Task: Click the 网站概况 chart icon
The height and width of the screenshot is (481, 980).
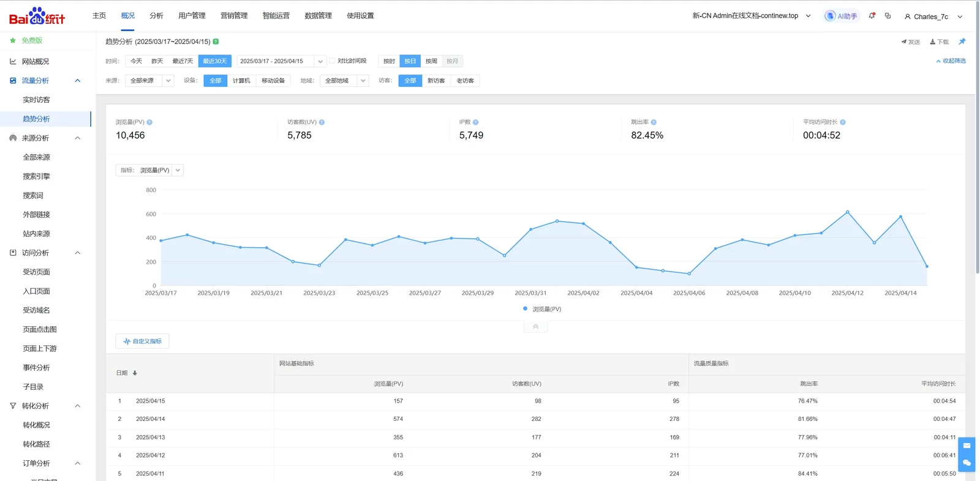Action: tap(13, 61)
